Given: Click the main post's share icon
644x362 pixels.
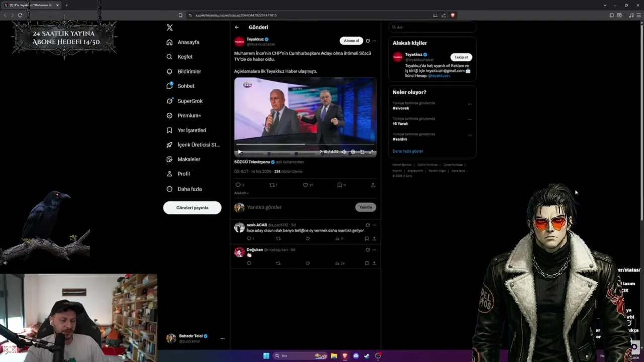Looking at the screenshot, I should click(x=373, y=185).
